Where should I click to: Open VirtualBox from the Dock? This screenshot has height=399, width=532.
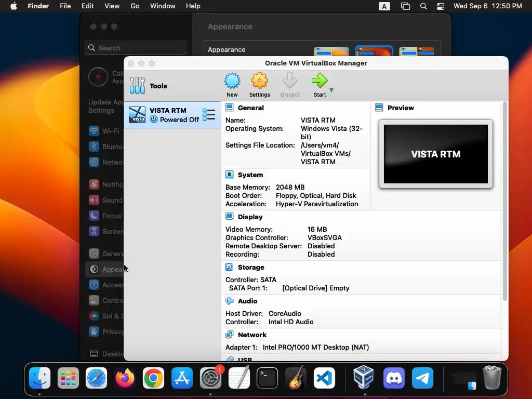click(364, 377)
